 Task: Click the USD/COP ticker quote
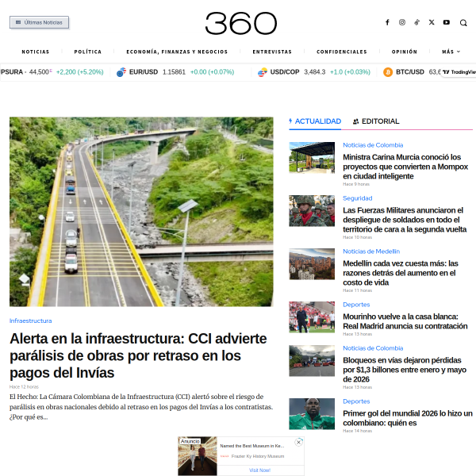point(314,72)
